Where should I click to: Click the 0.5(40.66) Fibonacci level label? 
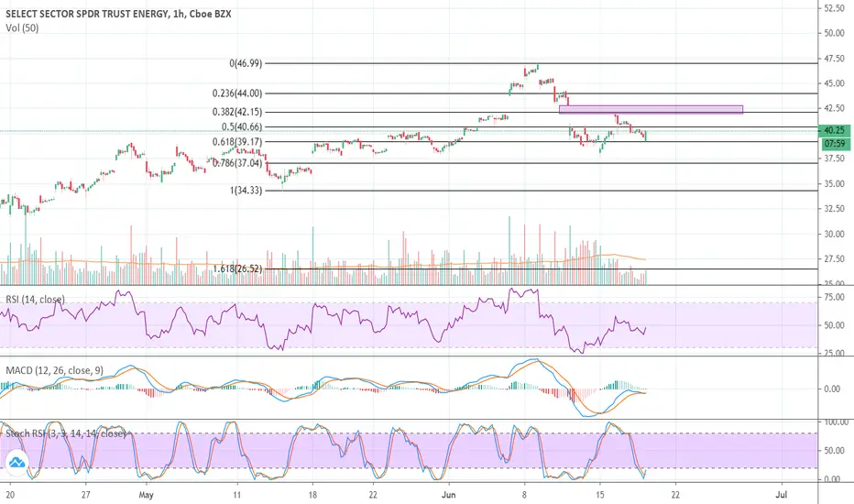click(x=241, y=126)
